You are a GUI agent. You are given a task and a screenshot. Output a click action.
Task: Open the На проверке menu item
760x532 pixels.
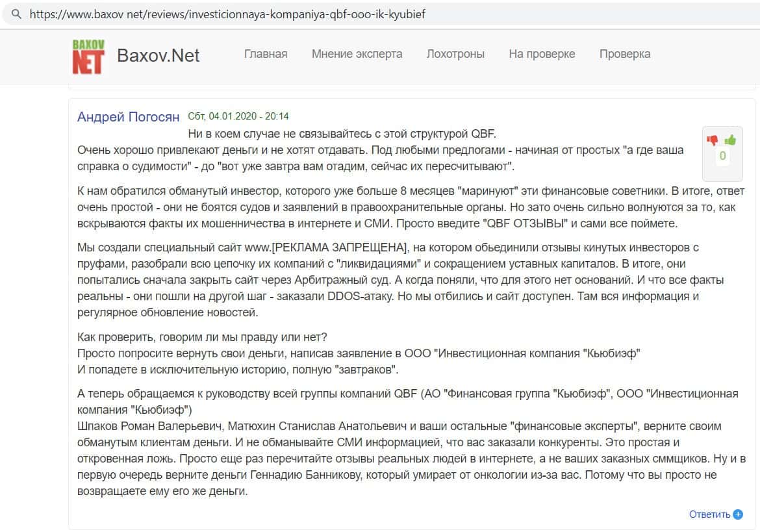coord(542,54)
